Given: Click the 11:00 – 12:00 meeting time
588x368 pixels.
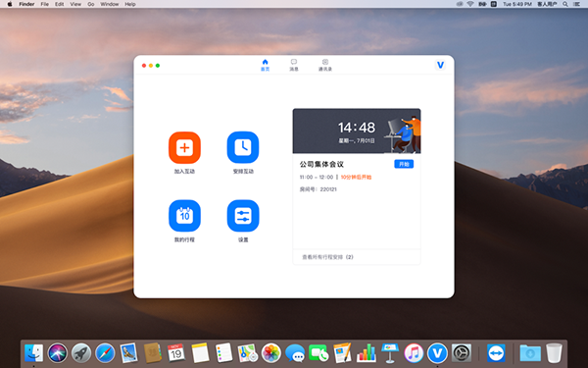Looking at the screenshot, I should click(x=317, y=178).
